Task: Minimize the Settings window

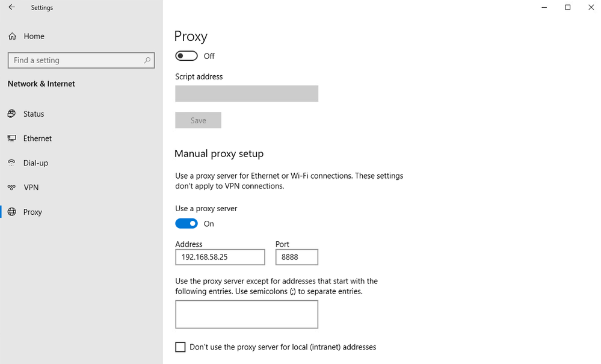Action: (x=544, y=7)
